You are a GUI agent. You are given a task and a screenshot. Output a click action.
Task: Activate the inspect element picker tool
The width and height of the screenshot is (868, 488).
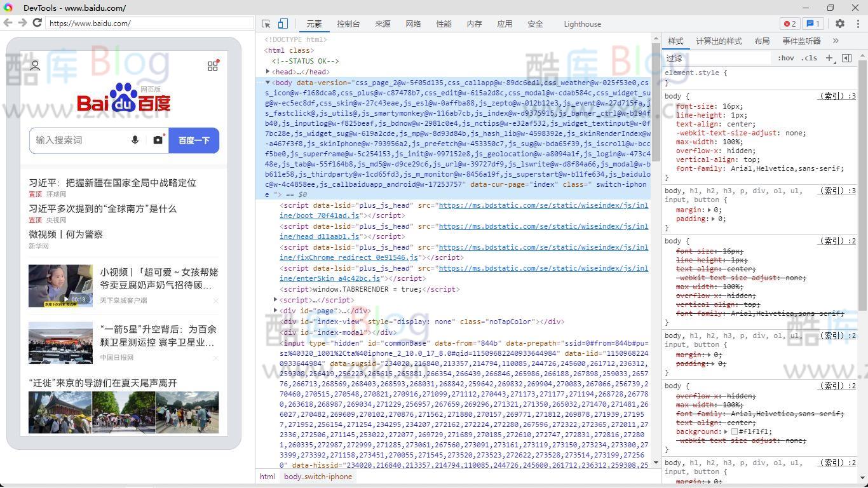(x=266, y=24)
